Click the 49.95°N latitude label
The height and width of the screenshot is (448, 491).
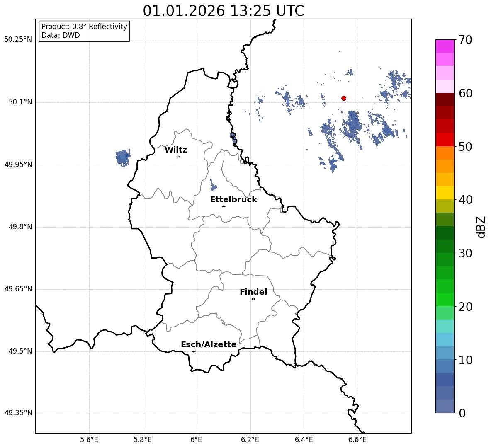point(18,165)
